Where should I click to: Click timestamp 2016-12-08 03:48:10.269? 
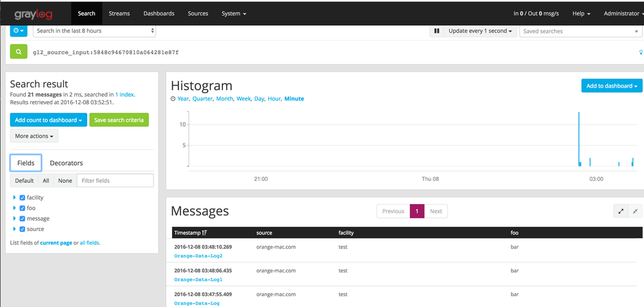(203, 247)
